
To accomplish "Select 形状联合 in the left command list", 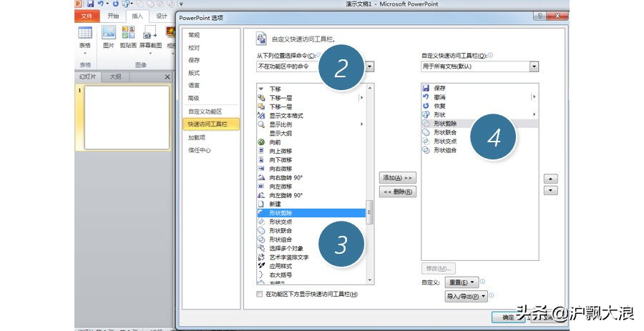I will click(x=311, y=230).
